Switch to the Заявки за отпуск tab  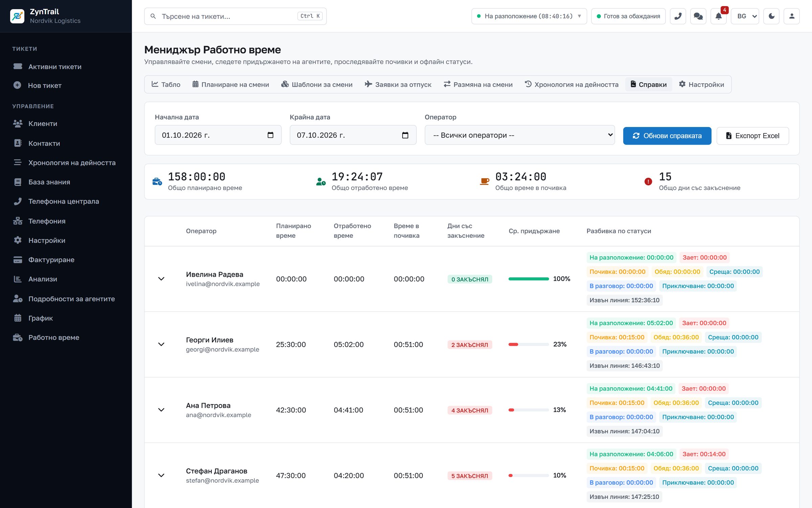pyautogui.click(x=398, y=84)
